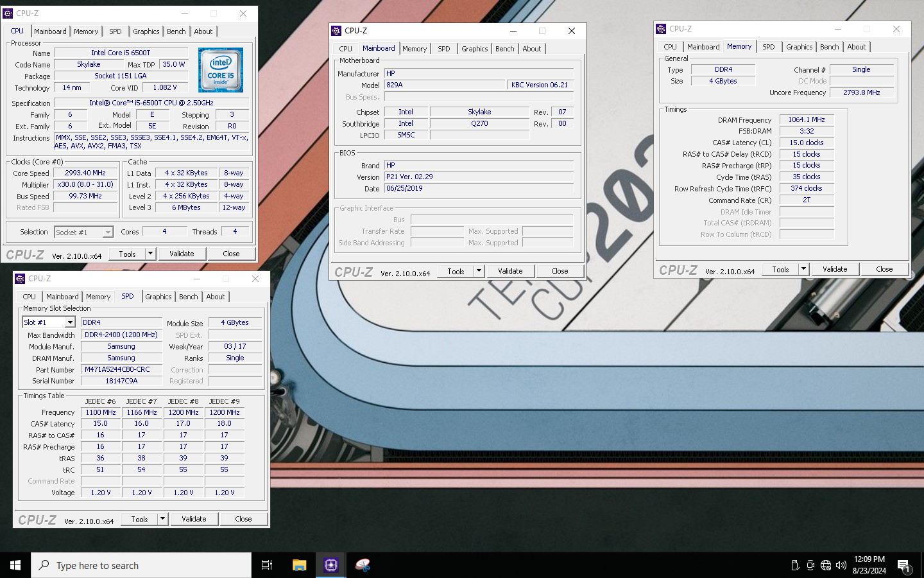Click the DRAM Frequency value 1064.1 MHz
Viewport: 924px width, 578px height.
[x=807, y=119]
